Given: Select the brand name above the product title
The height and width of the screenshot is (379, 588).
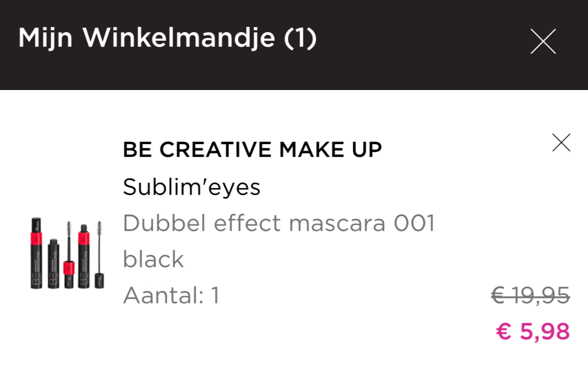Looking at the screenshot, I should pos(252,150).
